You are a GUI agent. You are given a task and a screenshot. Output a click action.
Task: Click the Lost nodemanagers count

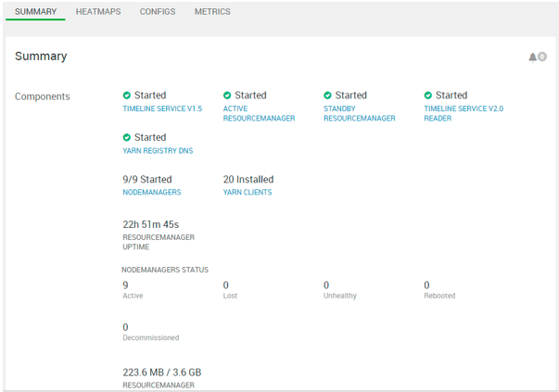click(x=226, y=285)
